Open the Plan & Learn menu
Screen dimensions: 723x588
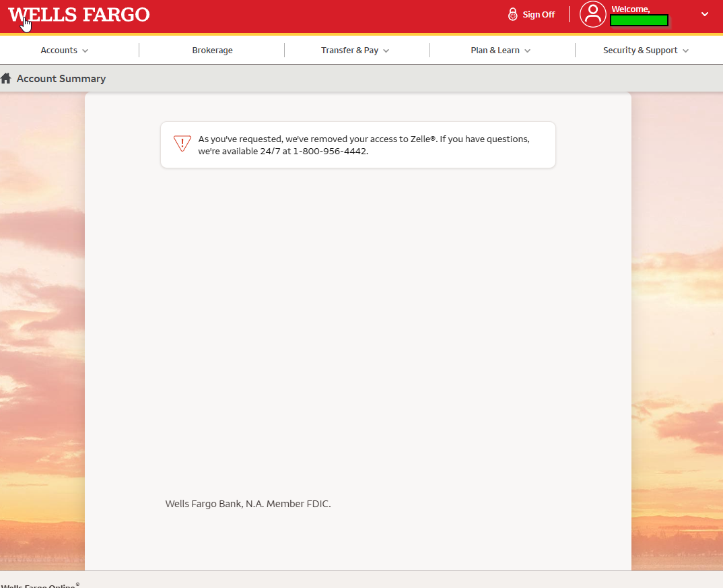click(495, 51)
